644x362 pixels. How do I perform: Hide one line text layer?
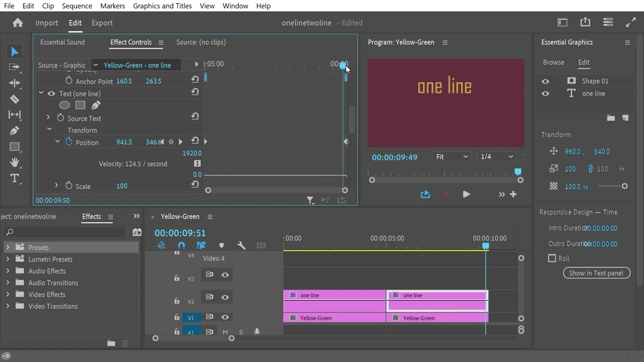pyautogui.click(x=545, y=94)
